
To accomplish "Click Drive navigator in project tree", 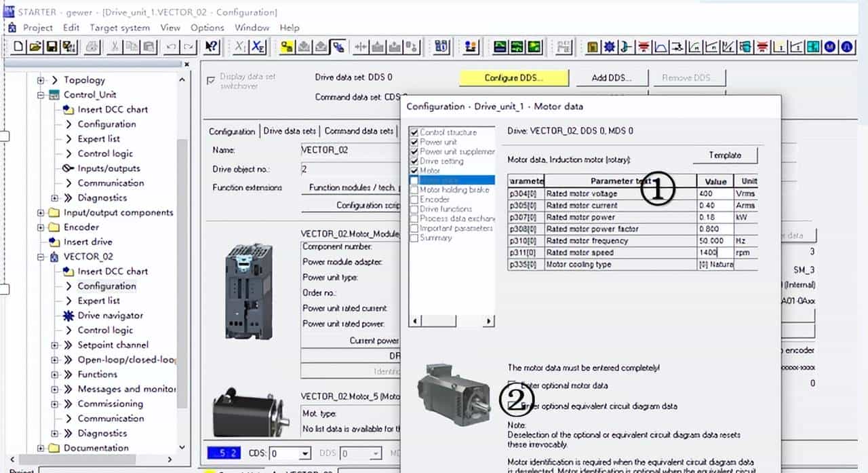I will coord(111,316).
